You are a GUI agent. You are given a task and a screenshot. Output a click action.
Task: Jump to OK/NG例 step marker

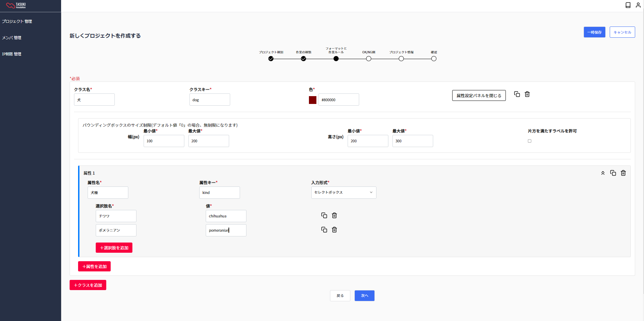[x=369, y=58]
